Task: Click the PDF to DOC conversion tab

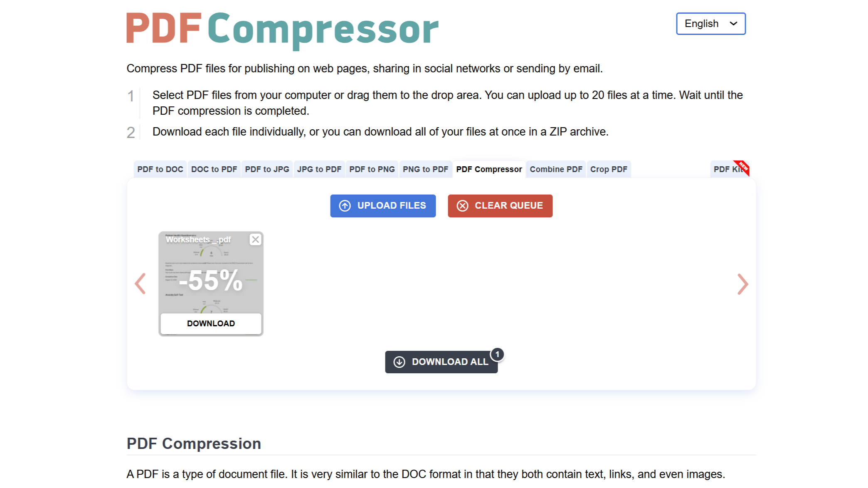Action: [x=160, y=169]
